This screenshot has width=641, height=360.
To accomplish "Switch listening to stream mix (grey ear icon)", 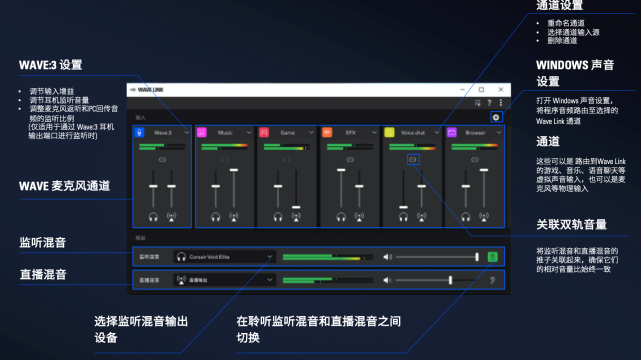I will coord(493,280).
